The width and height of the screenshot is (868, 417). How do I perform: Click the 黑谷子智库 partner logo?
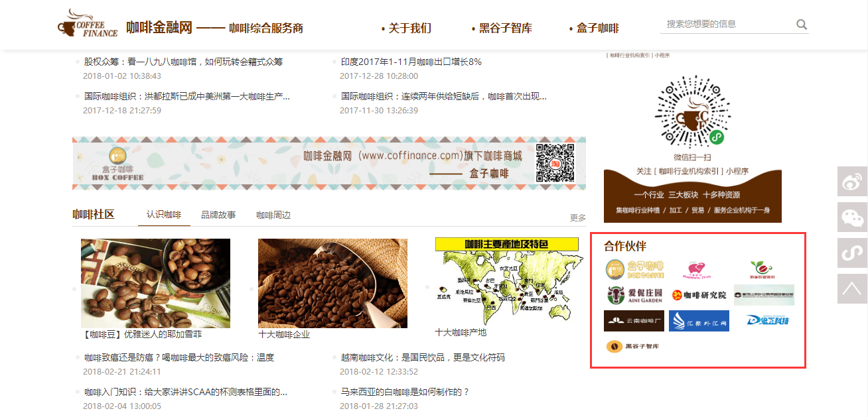[633, 346]
